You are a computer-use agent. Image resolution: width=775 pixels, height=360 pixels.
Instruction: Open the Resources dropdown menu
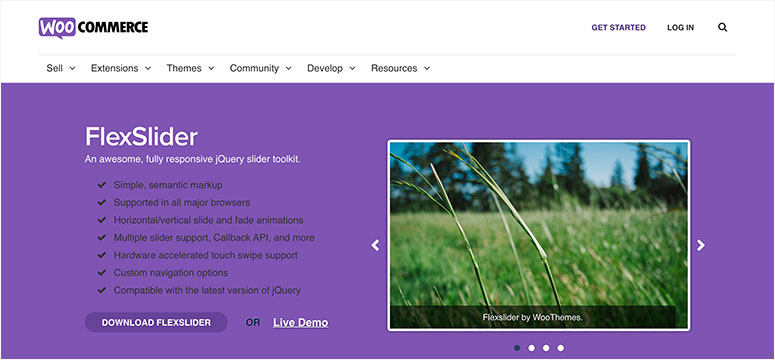pyautogui.click(x=400, y=68)
